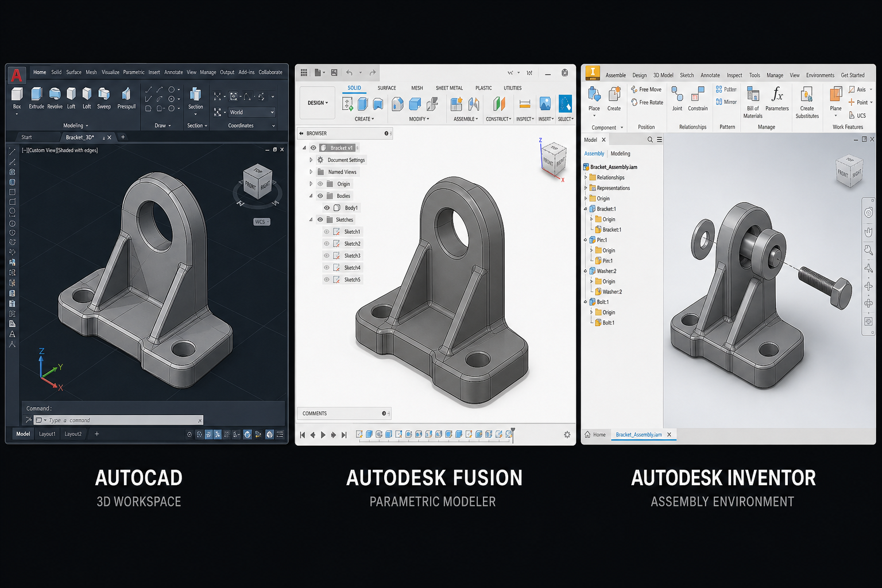Choose the Revolve tool in AutoCAD

pos(55,97)
